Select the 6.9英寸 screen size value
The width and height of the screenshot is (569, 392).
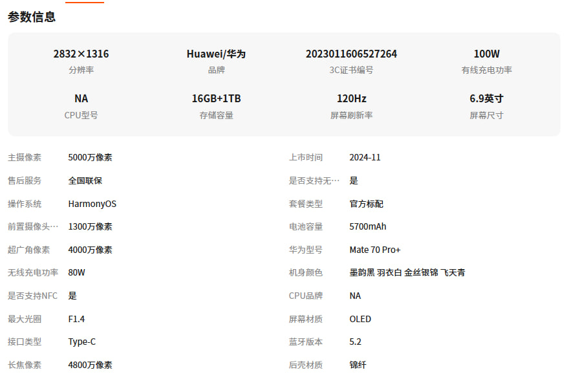486,99
